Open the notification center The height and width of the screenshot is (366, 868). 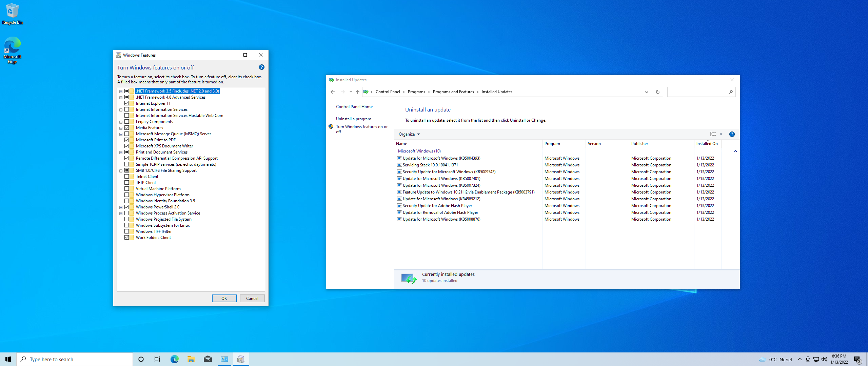857,359
